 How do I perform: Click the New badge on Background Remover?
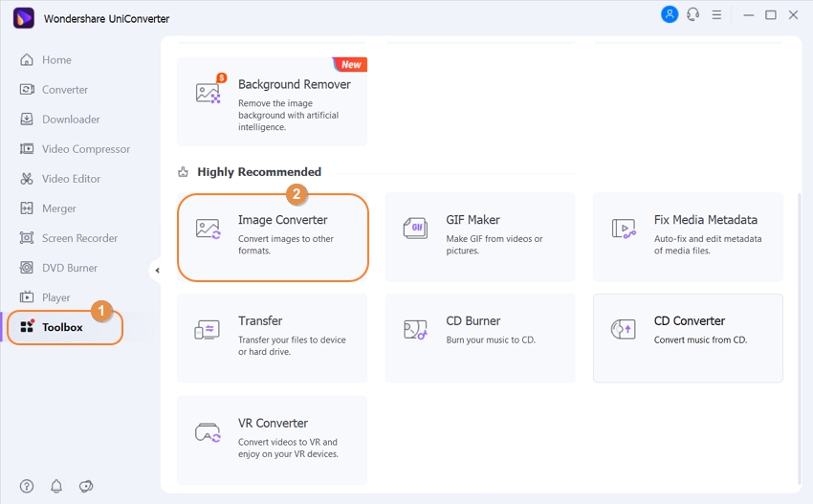350,64
